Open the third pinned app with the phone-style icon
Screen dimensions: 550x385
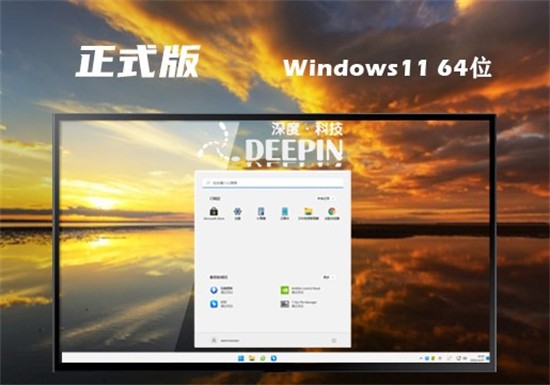tap(261, 213)
